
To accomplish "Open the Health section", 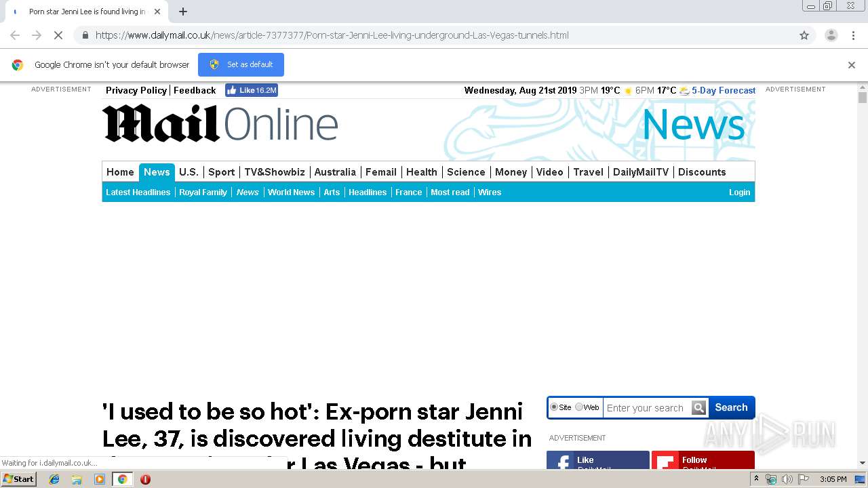I will [422, 172].
